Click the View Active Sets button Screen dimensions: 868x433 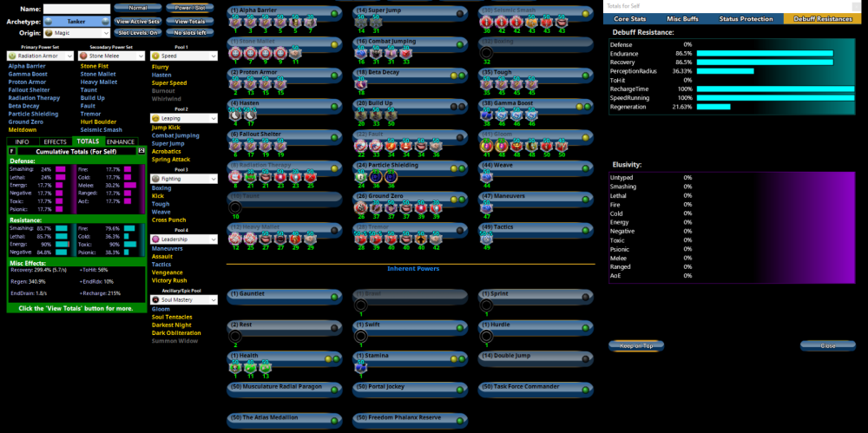138,21
